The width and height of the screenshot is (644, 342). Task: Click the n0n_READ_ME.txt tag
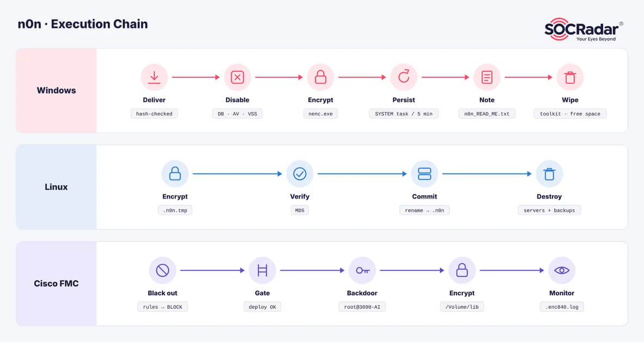(x=487, y=114)
